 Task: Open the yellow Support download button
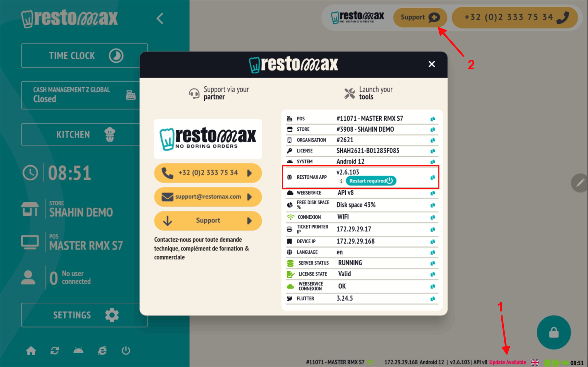coord(208,221)
